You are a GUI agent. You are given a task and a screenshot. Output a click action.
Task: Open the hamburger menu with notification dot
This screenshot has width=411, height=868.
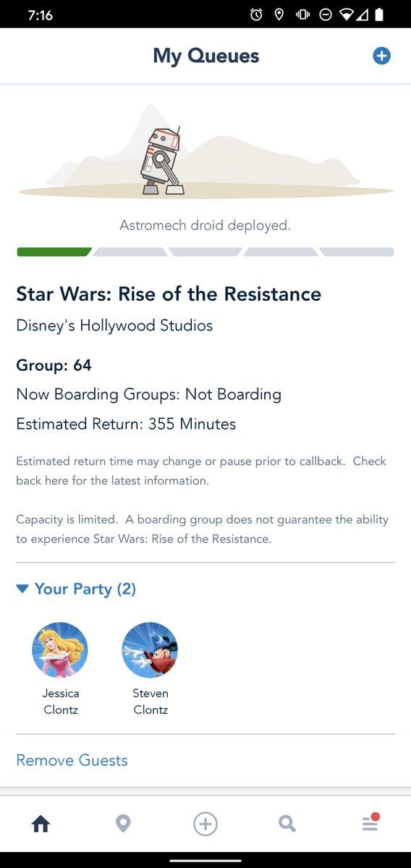tap(370, 822)
